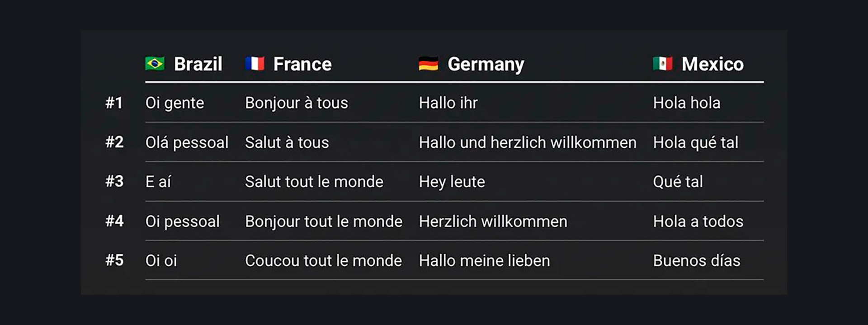868x325 pixels.
Task: Click the 'Buenos días' entry
Action: tap(697, 261)
